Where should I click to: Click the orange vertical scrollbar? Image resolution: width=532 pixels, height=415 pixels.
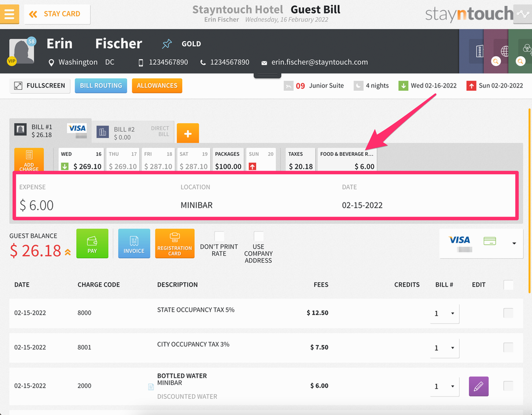pyautogui.click(x=529, y=200)
